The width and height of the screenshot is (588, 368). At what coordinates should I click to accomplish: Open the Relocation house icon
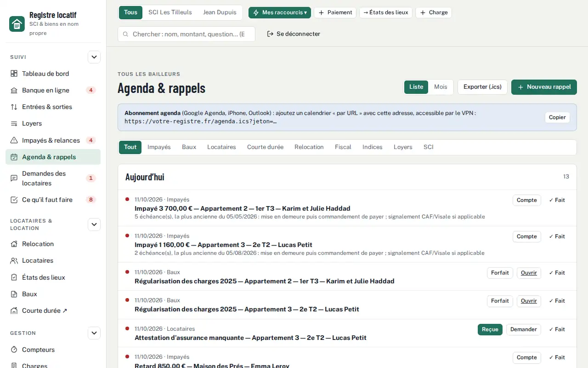coord(14,244)
